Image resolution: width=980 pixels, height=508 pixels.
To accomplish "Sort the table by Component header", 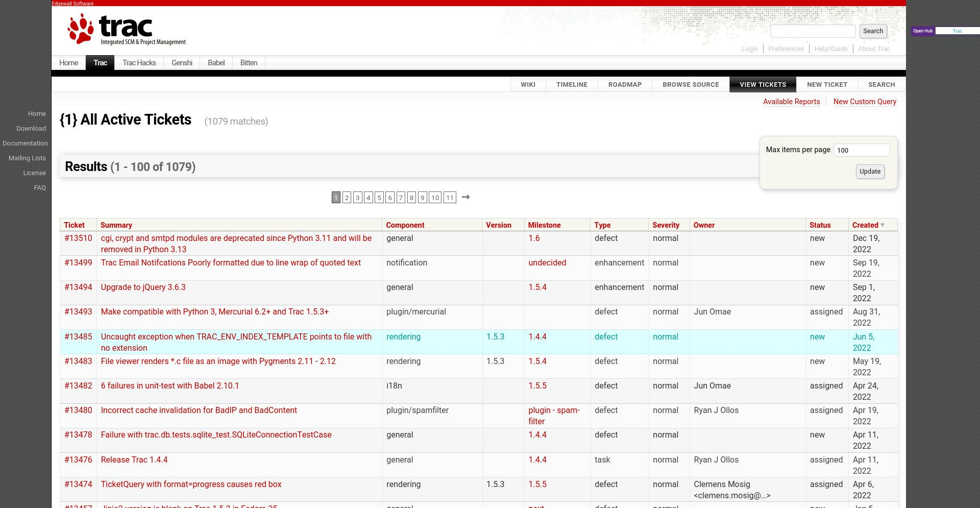I will [405, 225].
